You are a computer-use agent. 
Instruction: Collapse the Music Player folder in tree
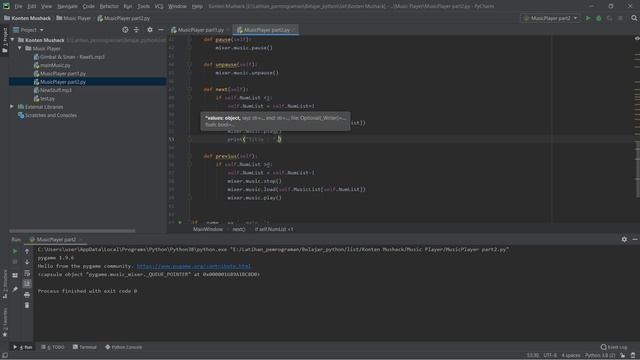20,49
